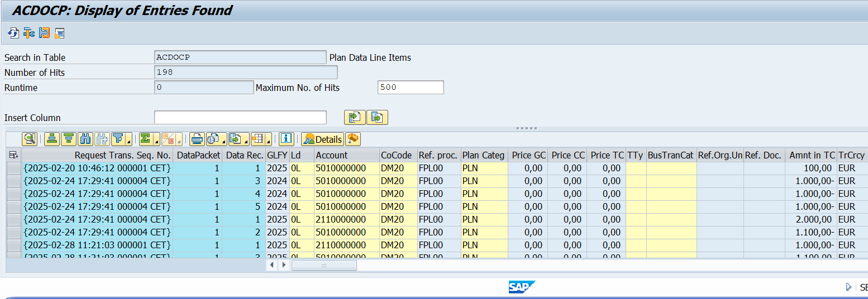This screenshot has width=868, height=299.
Task: Click the Search in Table field ACDOCP
Action: click(240, 57)
